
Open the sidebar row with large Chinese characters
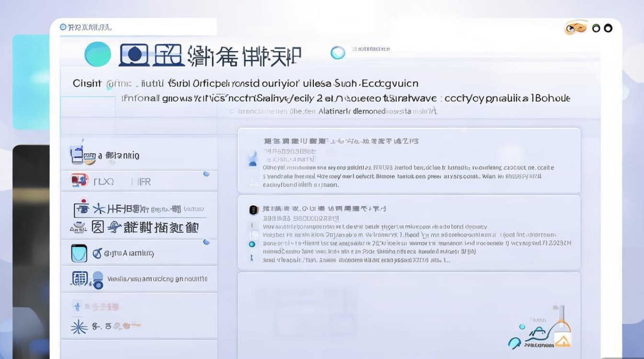pyautogui.click(x=138, y=227)
